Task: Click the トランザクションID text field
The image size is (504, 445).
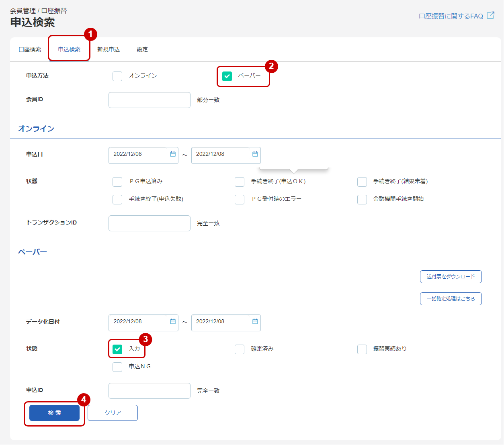Action: pyautogui.click(x=149, y=223)
